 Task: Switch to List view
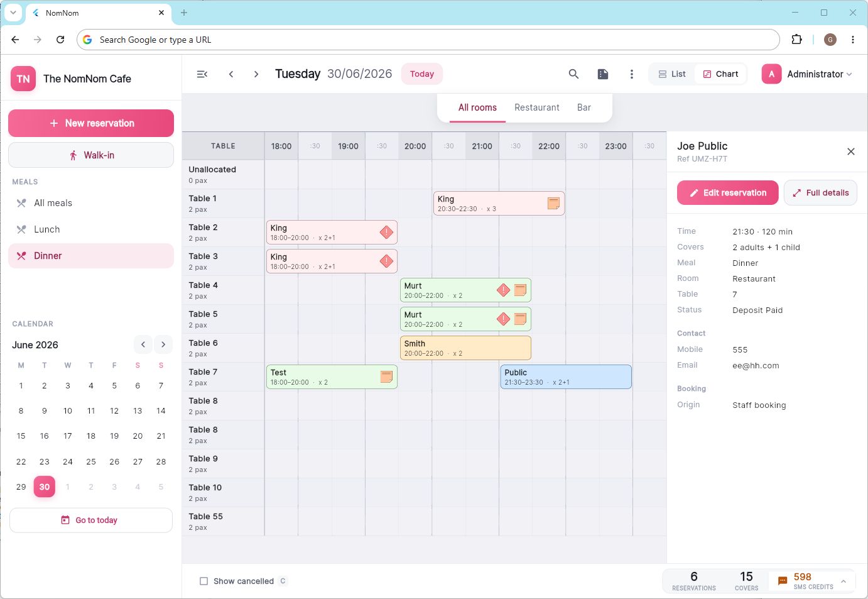(x=672, y=74)
